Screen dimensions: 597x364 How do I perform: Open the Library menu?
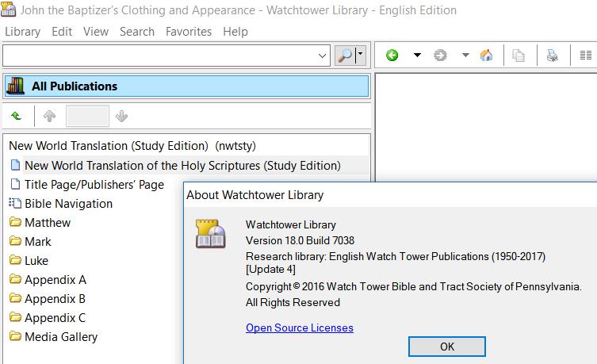[22, 32]
